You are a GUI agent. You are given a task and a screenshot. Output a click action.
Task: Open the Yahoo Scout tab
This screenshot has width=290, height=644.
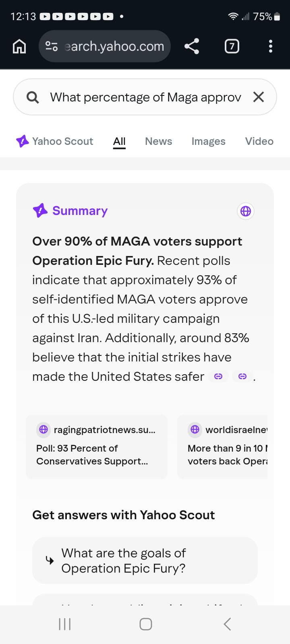click(55, 141)
